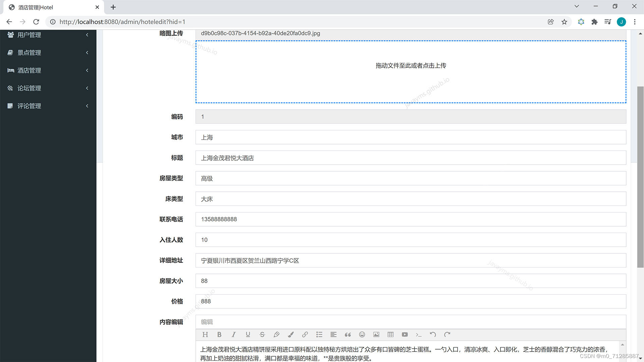Insert a block quote
This screenshot has height=362, width=644.
point(348,335)
